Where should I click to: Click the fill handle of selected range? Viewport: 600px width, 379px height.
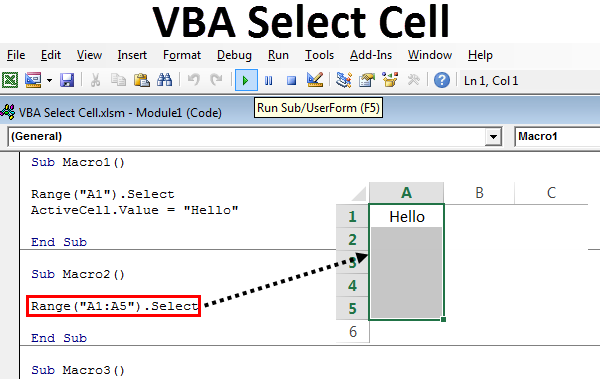[x=443, y=319]
